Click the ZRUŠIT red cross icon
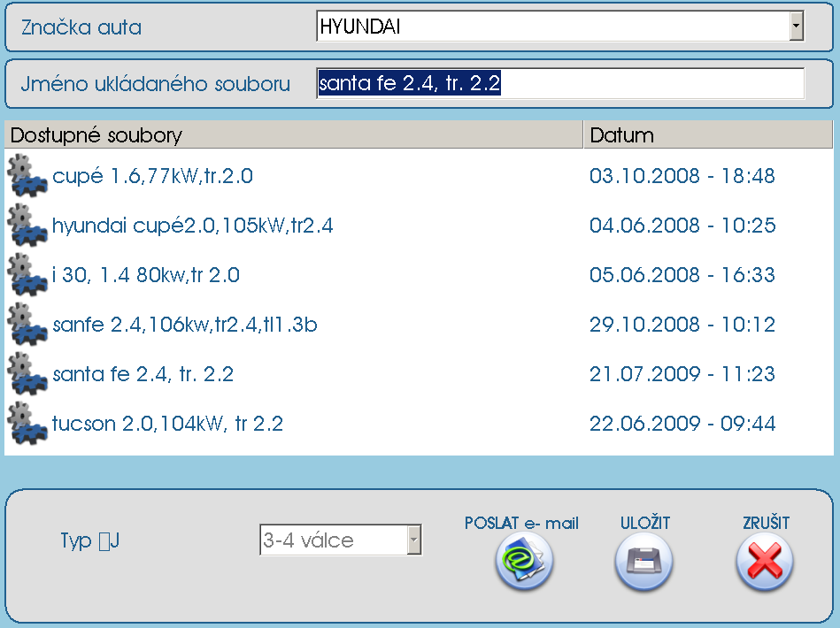This screenshot has height=628, width=840. tap(765, 562)
